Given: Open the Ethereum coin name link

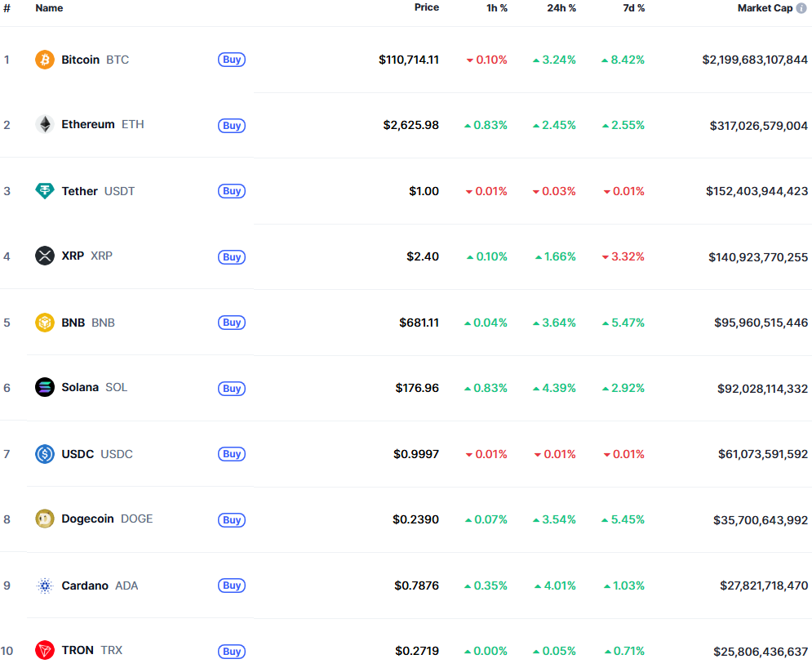Looking at the screenshot, I should pos(88,125).
